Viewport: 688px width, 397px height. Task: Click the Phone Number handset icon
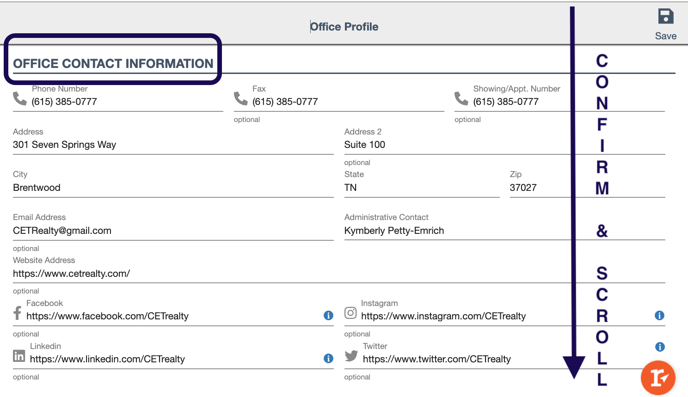(x=20, y=99)
